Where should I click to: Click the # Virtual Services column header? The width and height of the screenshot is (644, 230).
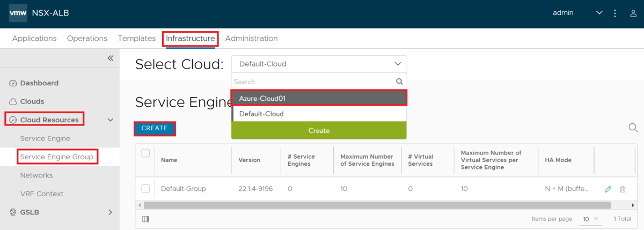coord(420,160)
